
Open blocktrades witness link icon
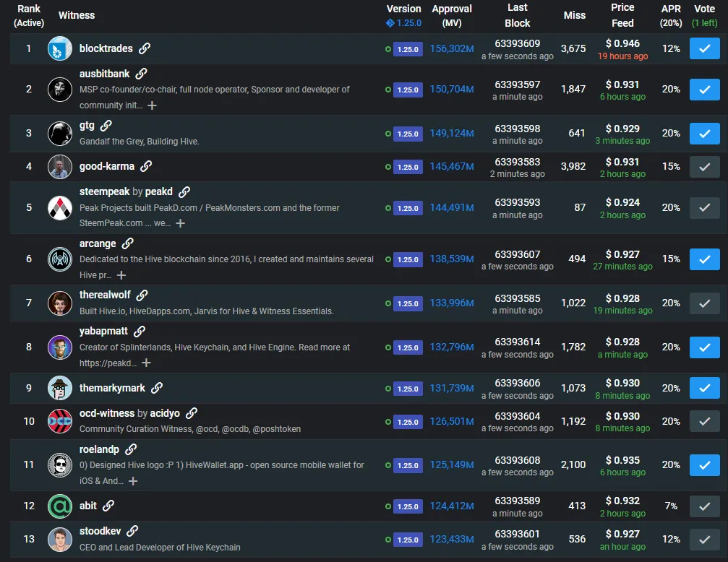click(x=145, y=48)
